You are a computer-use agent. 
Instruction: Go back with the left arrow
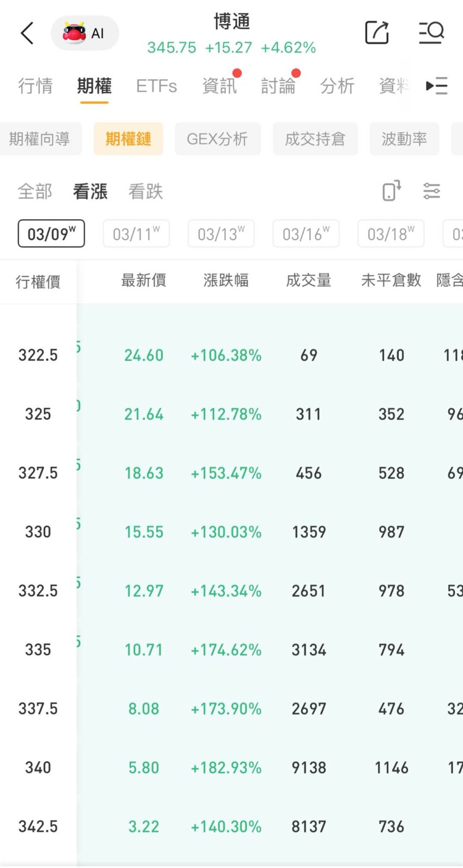(27, 33)
